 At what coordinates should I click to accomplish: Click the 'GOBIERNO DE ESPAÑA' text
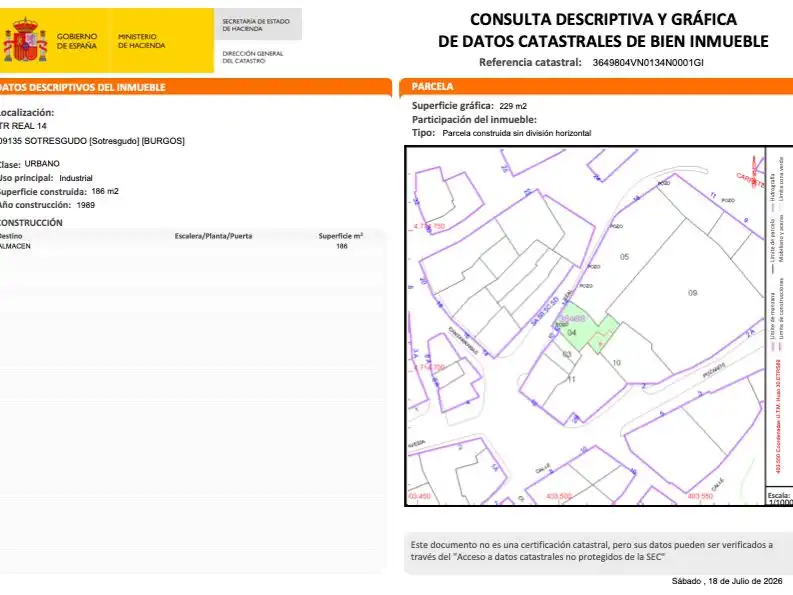[x=77, y=41]
